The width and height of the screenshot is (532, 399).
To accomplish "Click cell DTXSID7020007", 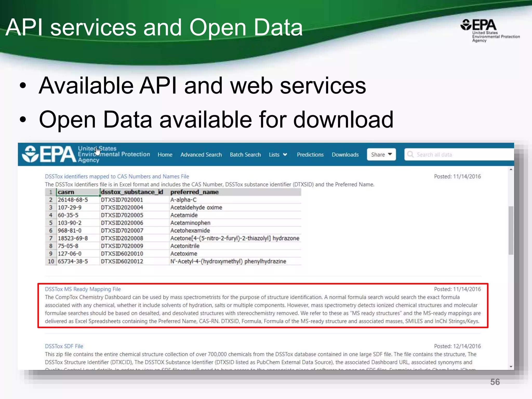I will coord(134,231).
